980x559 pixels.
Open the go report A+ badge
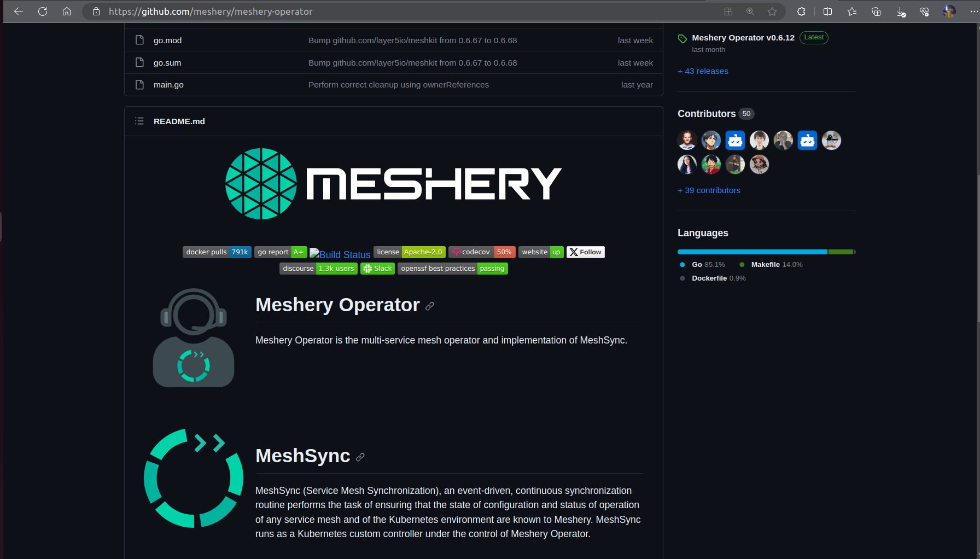[x=281, y=252]
